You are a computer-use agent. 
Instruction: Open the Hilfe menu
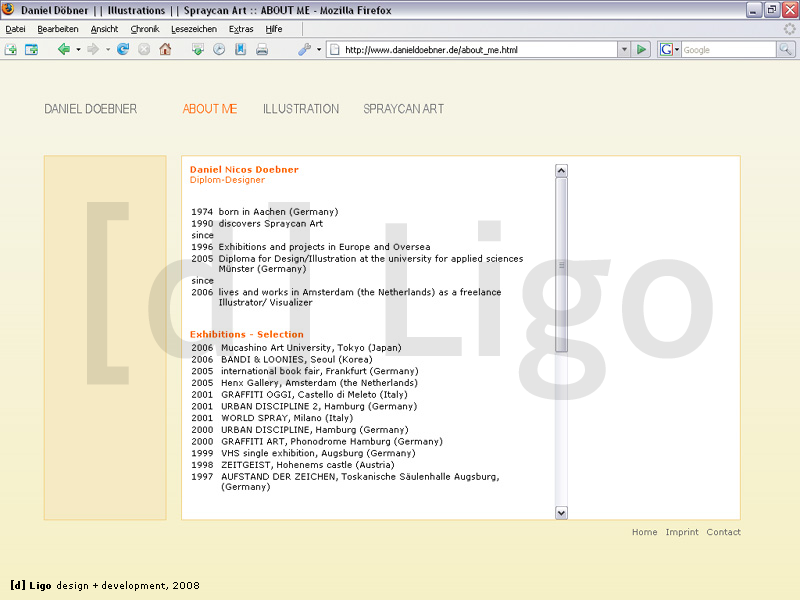pos(273,29)
